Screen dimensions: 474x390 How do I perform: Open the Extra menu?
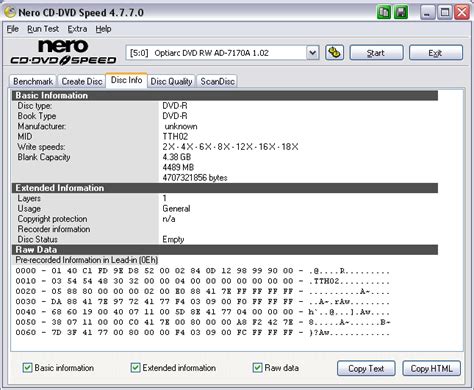coord(77,29)
